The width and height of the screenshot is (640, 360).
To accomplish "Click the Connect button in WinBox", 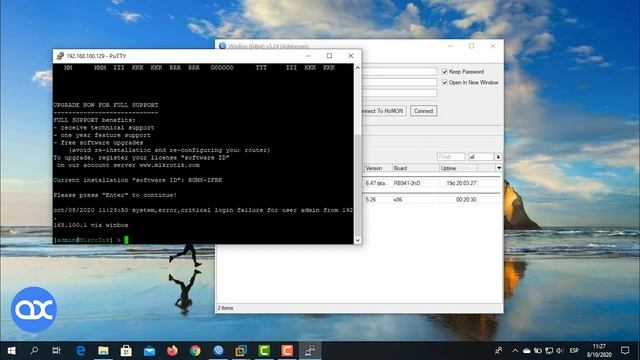I will (x=423, y=111).
